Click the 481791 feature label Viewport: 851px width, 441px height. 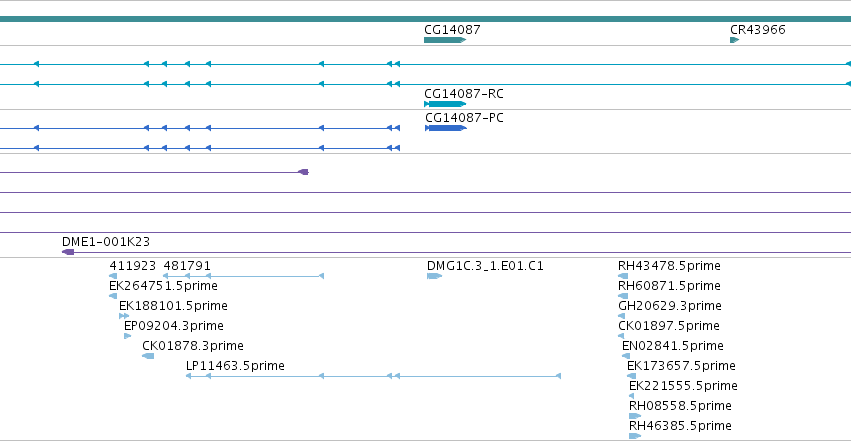[187, 266]
